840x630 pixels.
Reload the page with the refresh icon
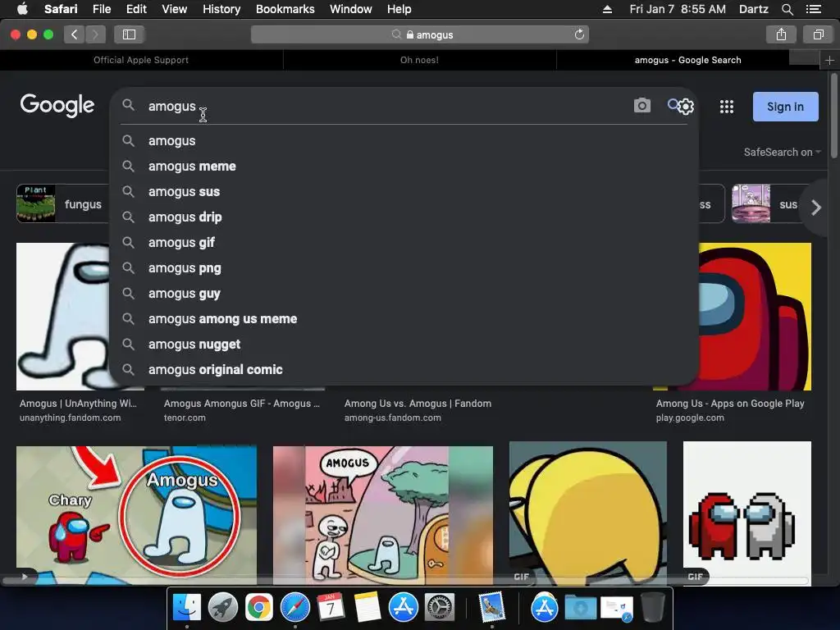pos(579,34)
